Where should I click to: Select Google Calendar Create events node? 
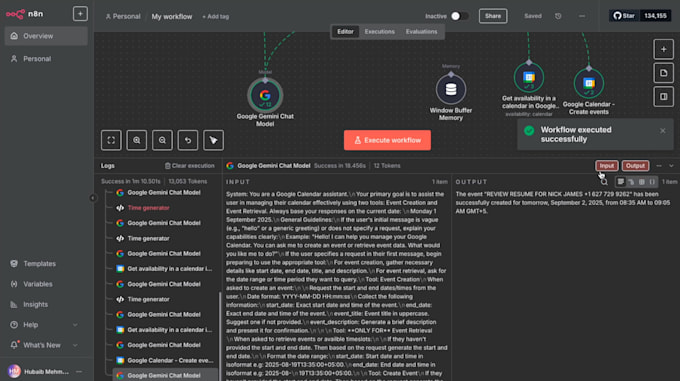pyautogui.click(x=588, y=83)
